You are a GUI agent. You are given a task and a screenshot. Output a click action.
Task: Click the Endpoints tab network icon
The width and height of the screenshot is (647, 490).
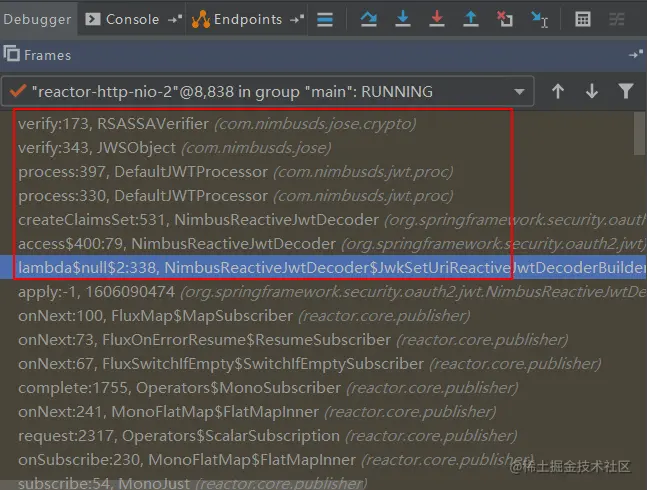click(201, 19)
